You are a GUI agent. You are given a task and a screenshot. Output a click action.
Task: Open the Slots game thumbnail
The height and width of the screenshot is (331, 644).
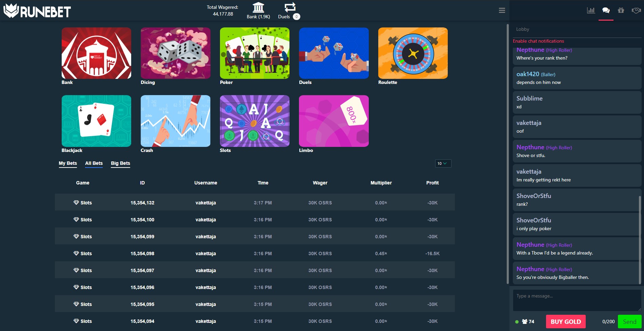pos(255,121)
